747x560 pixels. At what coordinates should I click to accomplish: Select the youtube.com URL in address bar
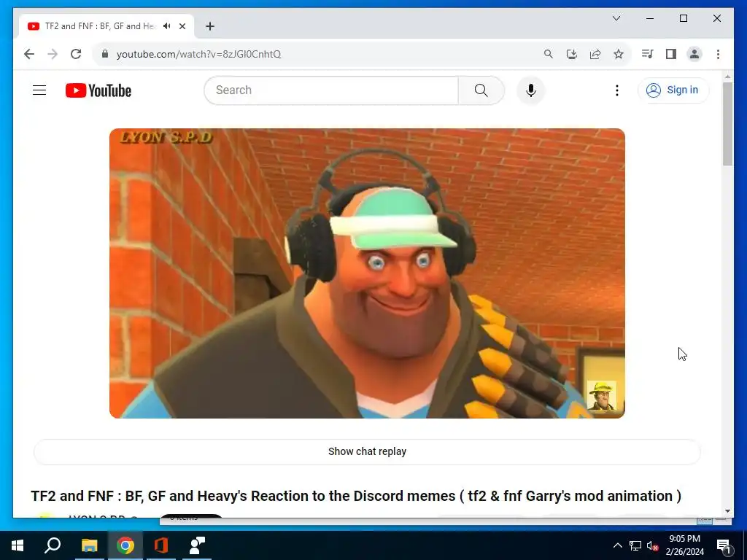tap(198, 54)
